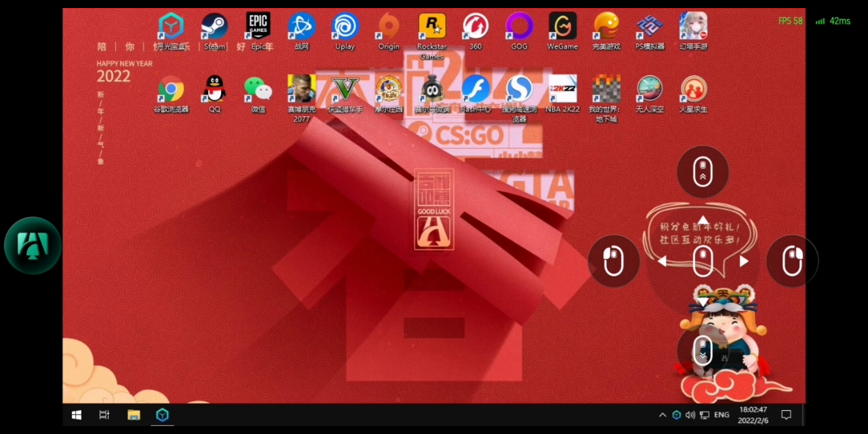Open File Explorer from the taskbar

(x=133, y=415)
